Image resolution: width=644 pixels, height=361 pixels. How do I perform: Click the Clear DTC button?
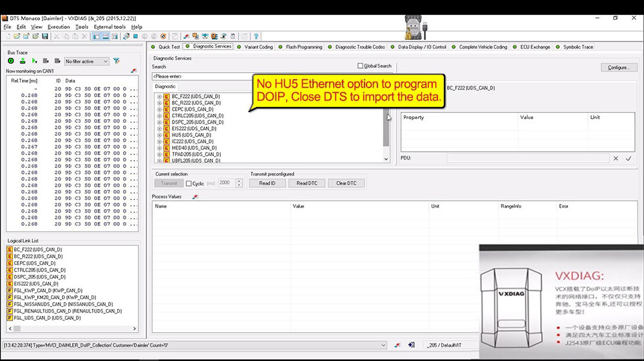point(346,183)
